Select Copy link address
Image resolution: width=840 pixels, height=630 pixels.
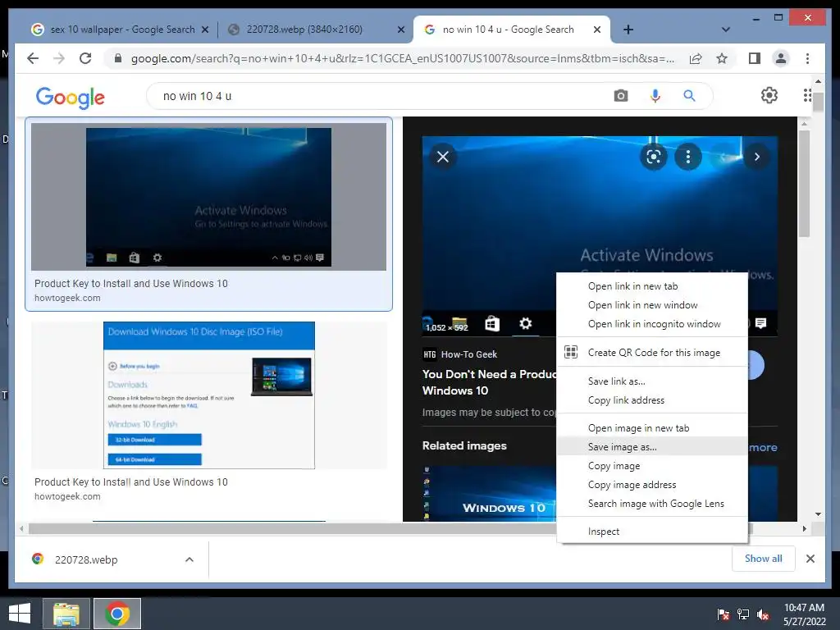point(652,400)
